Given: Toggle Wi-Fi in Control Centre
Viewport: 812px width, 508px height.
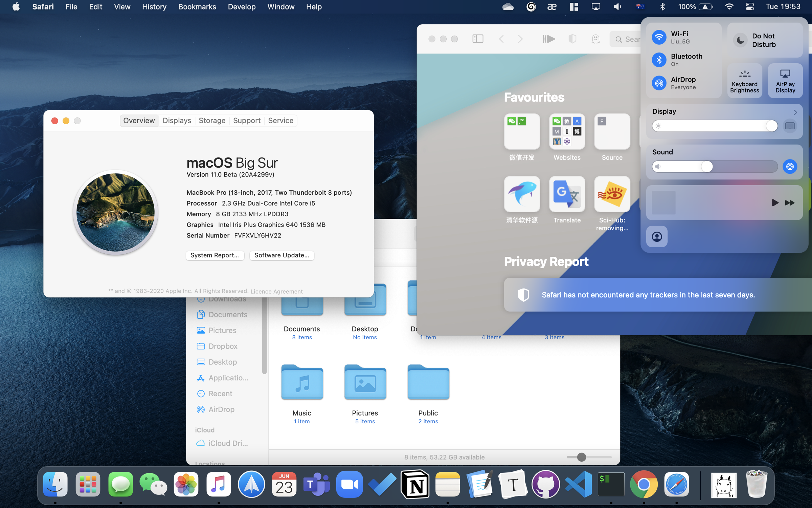Looking at the screenshot, I should pos(659,37).
